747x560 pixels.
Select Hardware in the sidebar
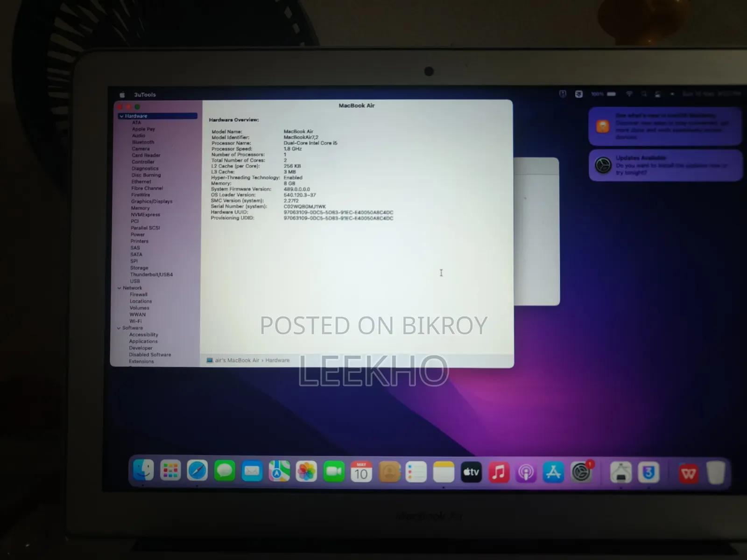158,116
